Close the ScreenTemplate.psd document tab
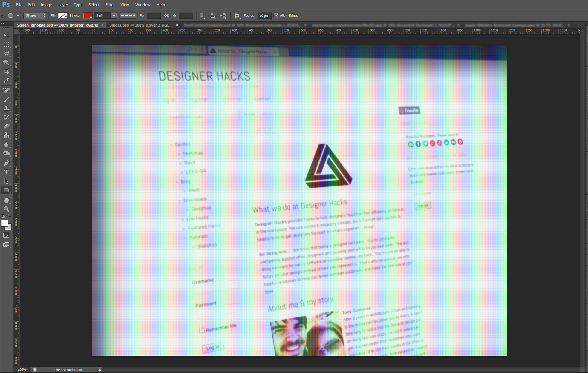The width and height of the screenshot is (588, 373). tap(102, 25)
